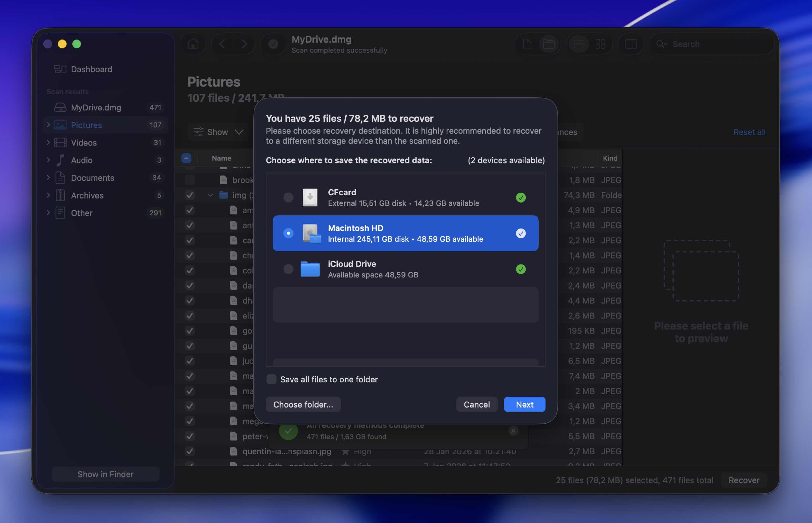Screen dimensions: 812x523
Task: Click the '(2 devices available)' text
Action: 506,160
